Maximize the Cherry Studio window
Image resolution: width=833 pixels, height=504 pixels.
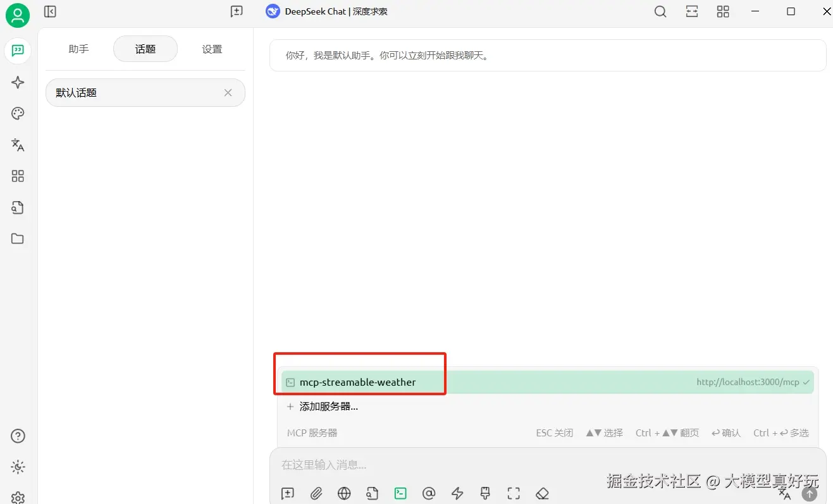tap(791, 11)
